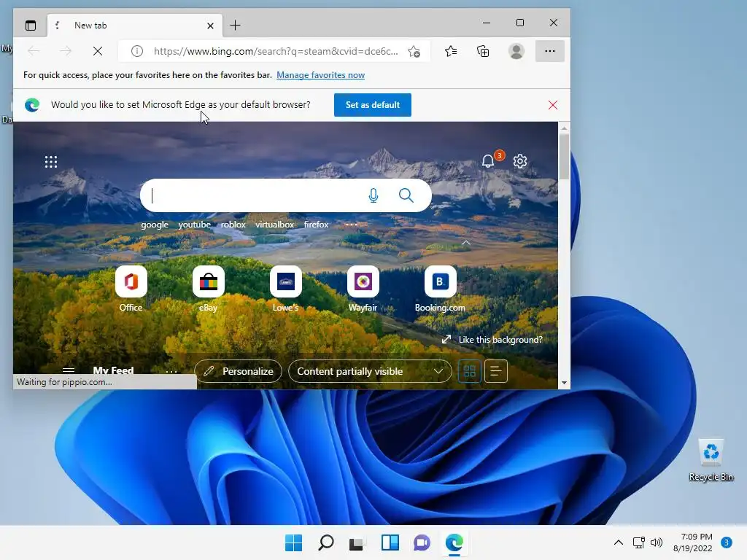The image size is (747, 560).
Task: Open Windows Start menu
Action: pos(293,542)
